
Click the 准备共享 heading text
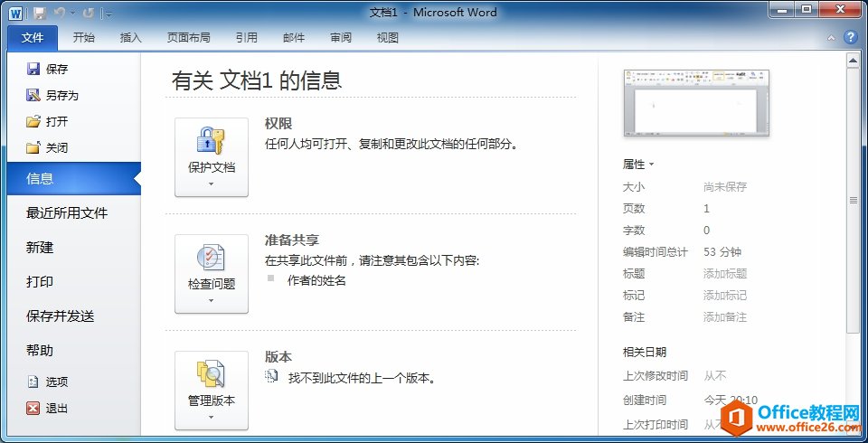coord(292,240)
